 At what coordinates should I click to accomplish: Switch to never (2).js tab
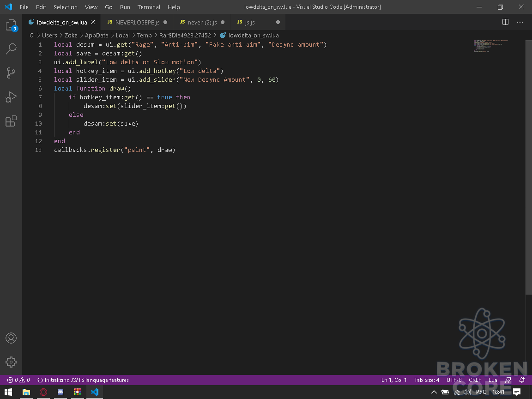pos(202,22)
